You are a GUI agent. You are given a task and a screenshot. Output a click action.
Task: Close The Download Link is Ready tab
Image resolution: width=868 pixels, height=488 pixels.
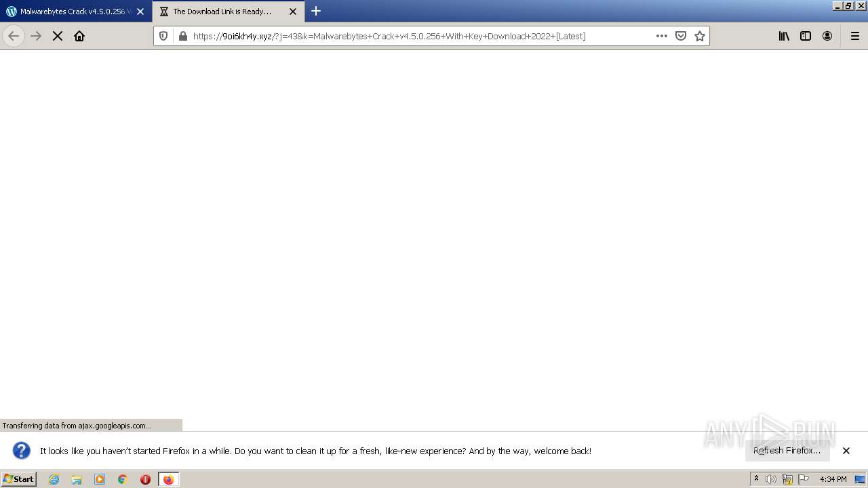(293, 12)
